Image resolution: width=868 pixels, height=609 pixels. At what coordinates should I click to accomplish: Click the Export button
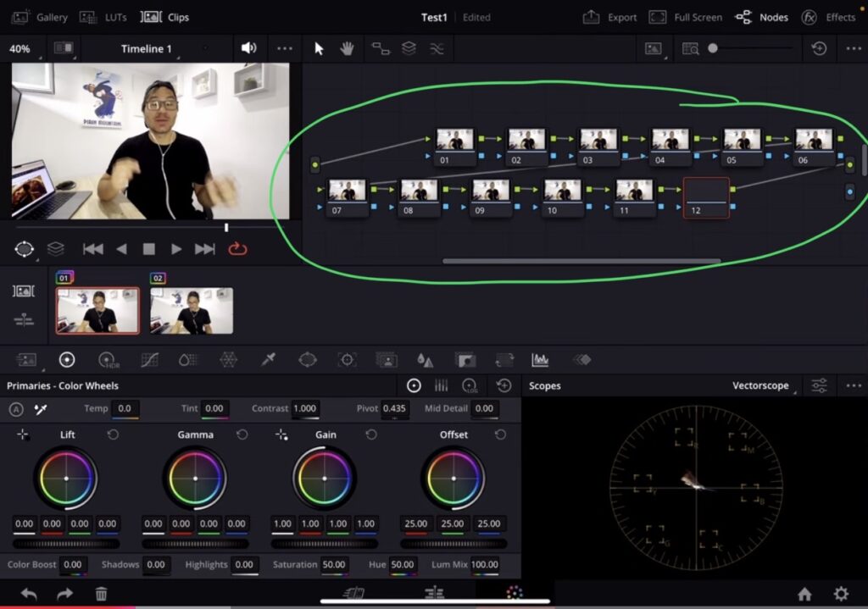pos(610,17)
